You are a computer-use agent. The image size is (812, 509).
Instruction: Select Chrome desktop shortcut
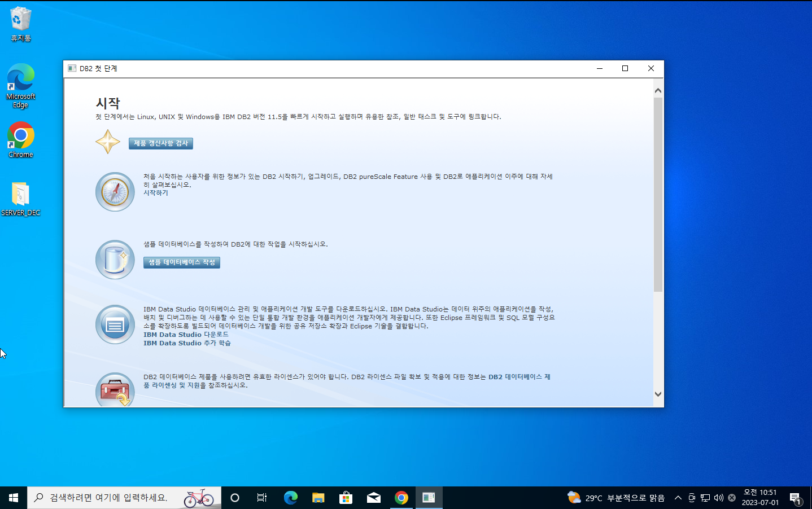[21, 140]
